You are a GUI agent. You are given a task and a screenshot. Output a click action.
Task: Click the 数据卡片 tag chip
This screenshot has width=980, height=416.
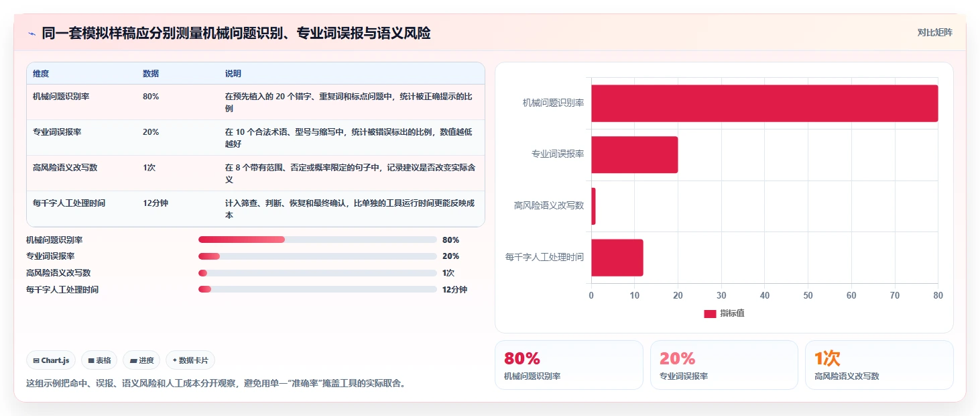(x=190, y=360)
